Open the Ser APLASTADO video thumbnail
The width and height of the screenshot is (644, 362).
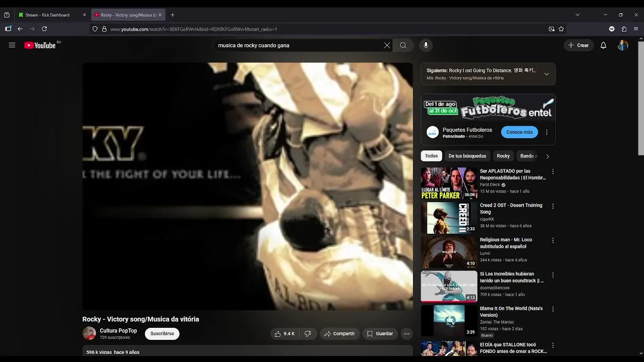click(449, 184)
